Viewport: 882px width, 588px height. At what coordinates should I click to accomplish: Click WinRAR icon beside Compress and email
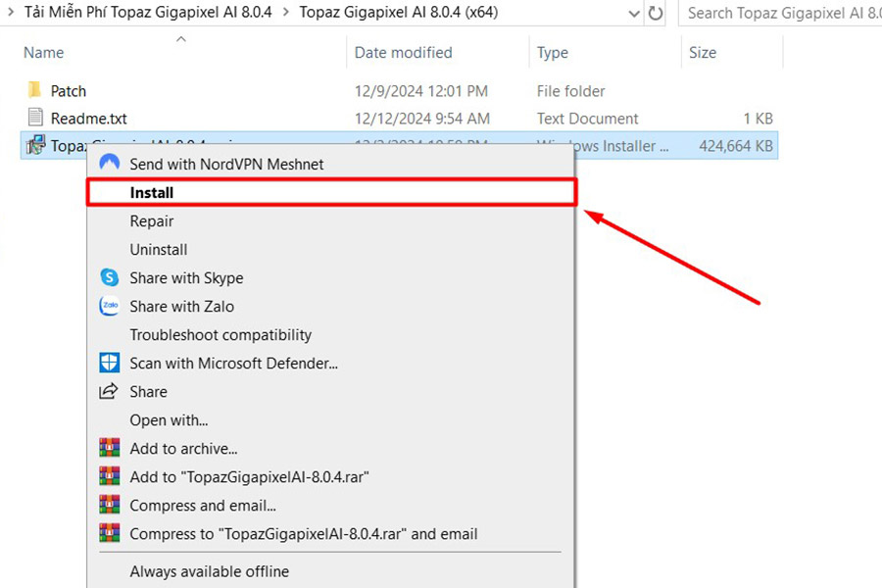(109, 505)
